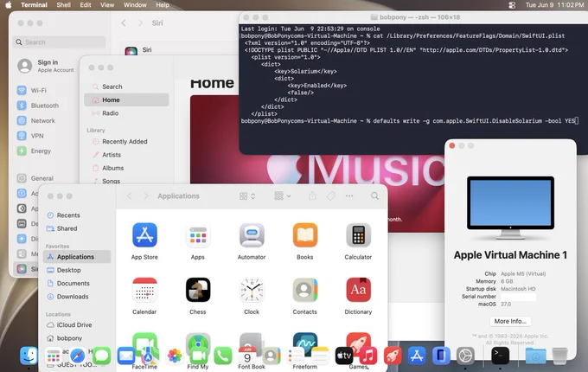
Task: Open Apple TV from the Dock
Action: click(x=344, y=356)
